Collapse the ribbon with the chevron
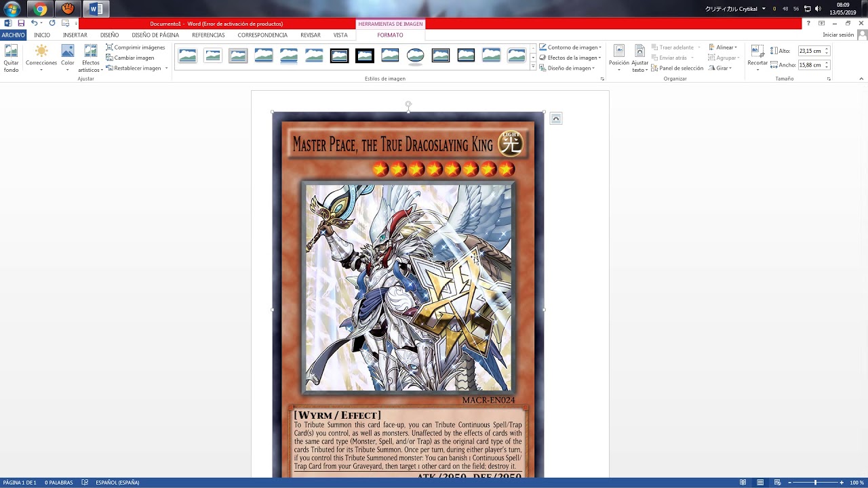The width and height of the screenshot is (868, 488). [x=863, y=79]
